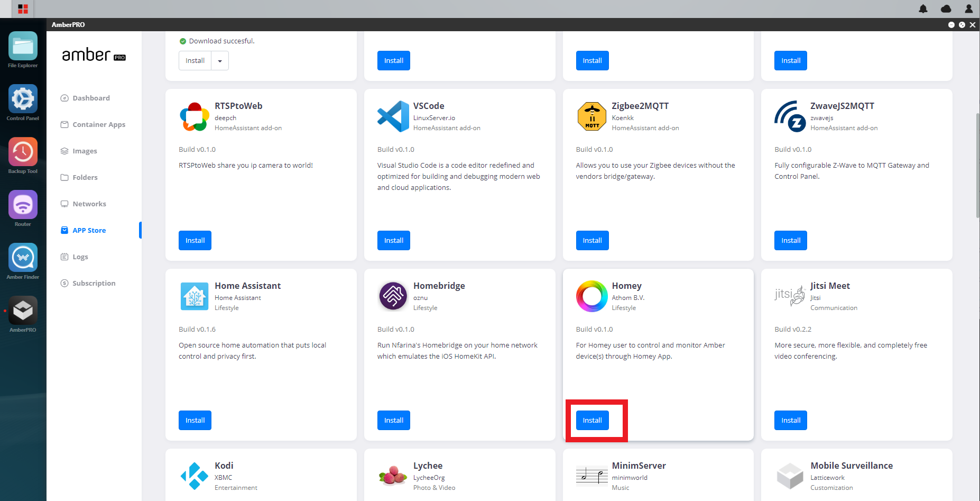Click Install under Download succesful message
Viewport: 980px width, 501px height.
pyautogui.click(x=195, y=61)
